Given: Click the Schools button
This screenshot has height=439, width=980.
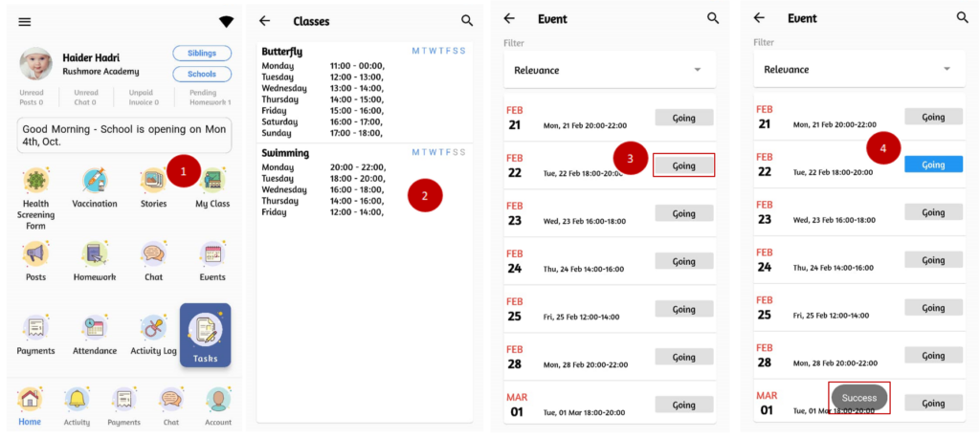Looking at the screenshot, I should coord(202,74).
